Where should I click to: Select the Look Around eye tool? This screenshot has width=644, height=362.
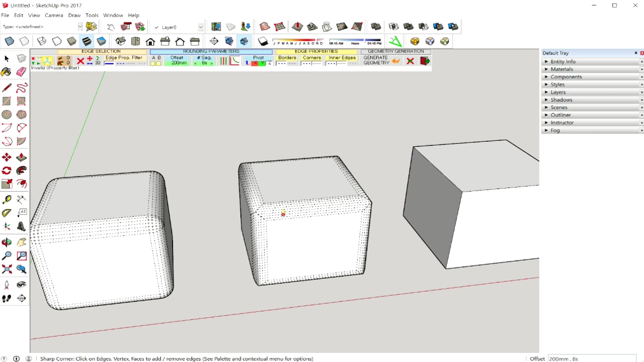pos(21,285)
